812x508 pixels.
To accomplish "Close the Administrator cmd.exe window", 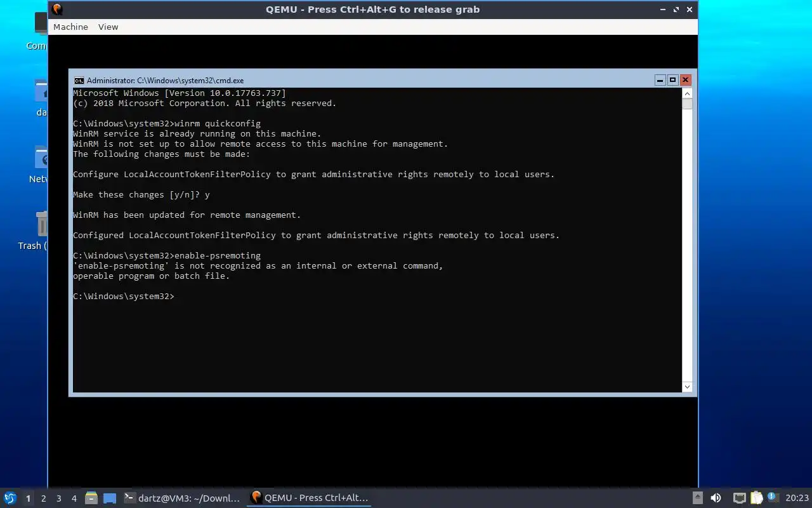I will [685, 80].
